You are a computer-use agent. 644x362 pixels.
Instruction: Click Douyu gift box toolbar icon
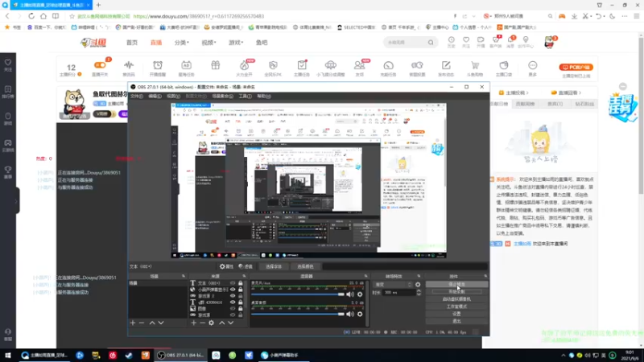(x=216, y=65)
